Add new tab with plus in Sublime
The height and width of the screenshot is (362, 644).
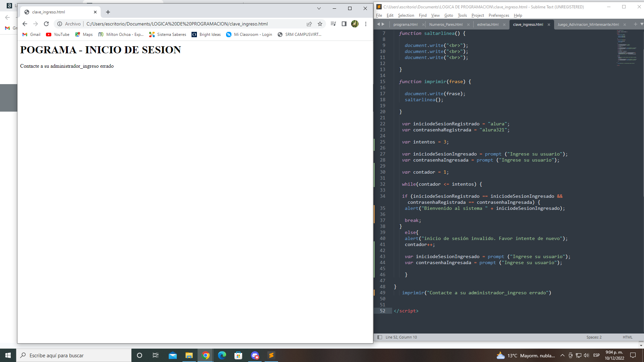[x=635, y=24]
